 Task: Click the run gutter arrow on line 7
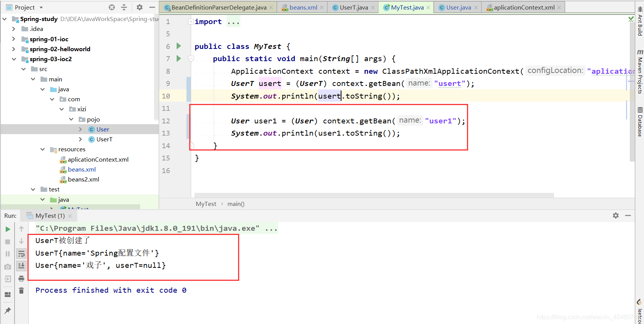(x=179, y=58)
